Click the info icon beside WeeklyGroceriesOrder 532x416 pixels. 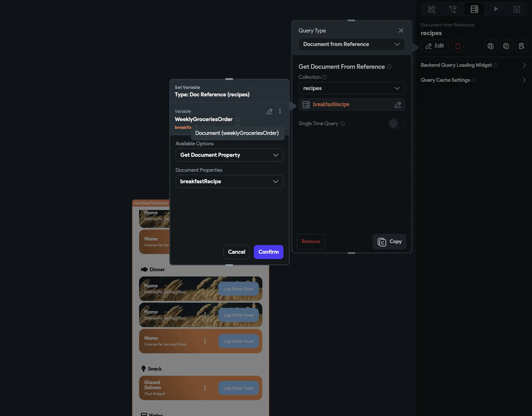point(238,119)
